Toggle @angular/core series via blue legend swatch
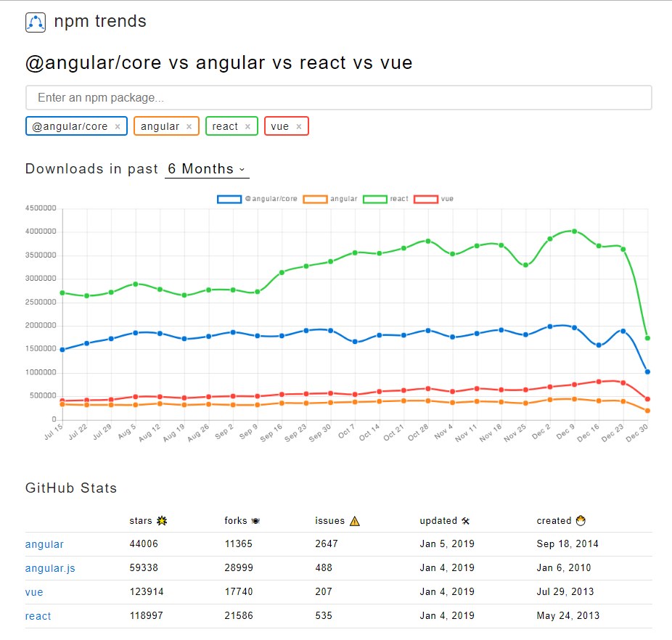 click(x=229, y=199)
